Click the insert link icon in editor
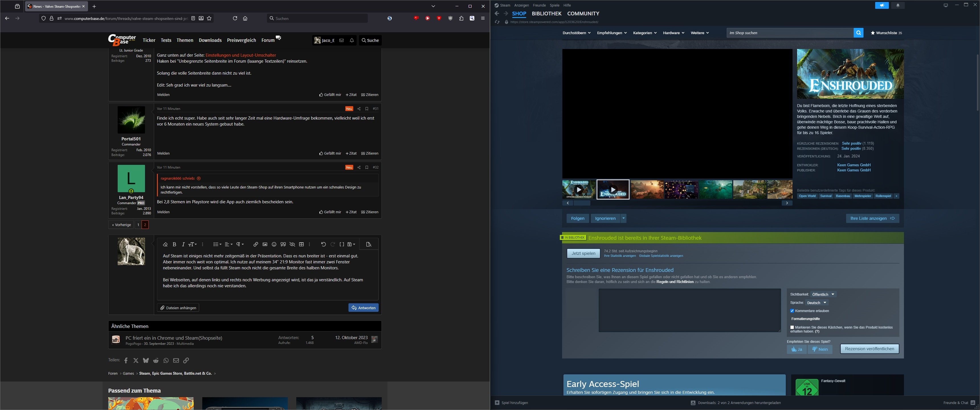The height and width of the screenshot is (410, 980). pyautogui.click(x=256, y=244)
